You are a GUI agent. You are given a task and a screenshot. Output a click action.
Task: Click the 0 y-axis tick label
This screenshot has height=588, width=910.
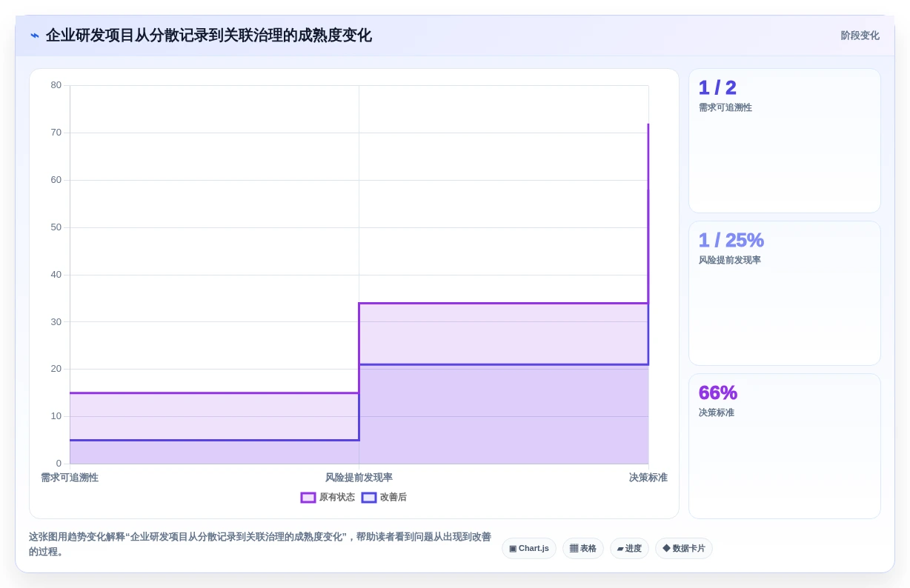[x=59, y=464]
